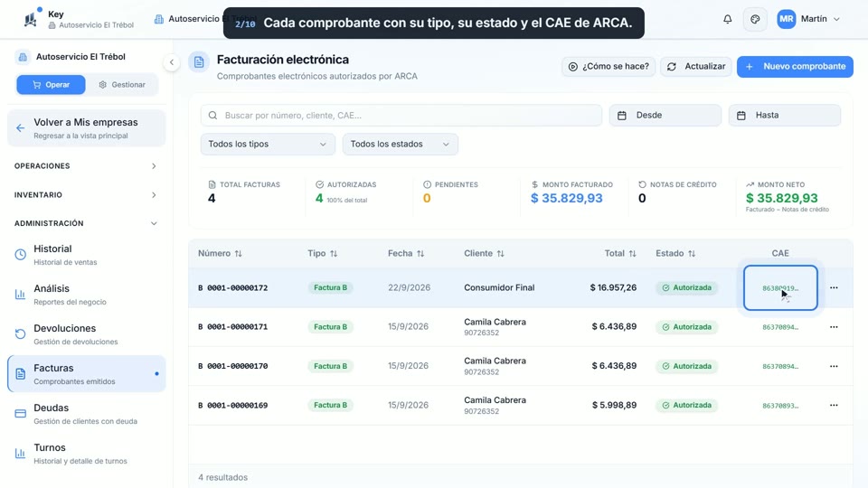Click the Key app logo
Viewport: 868px width, 488px height.
click(31, 19)
